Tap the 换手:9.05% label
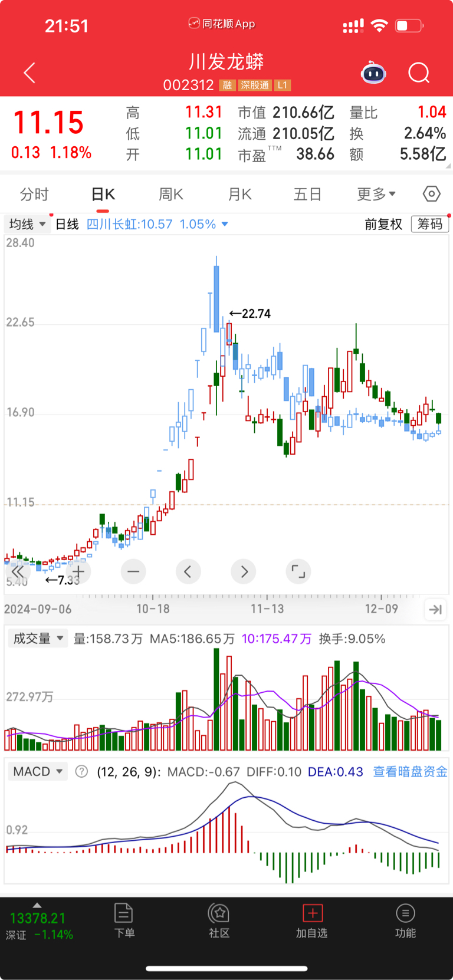453x980 pixels. (352, 639)
